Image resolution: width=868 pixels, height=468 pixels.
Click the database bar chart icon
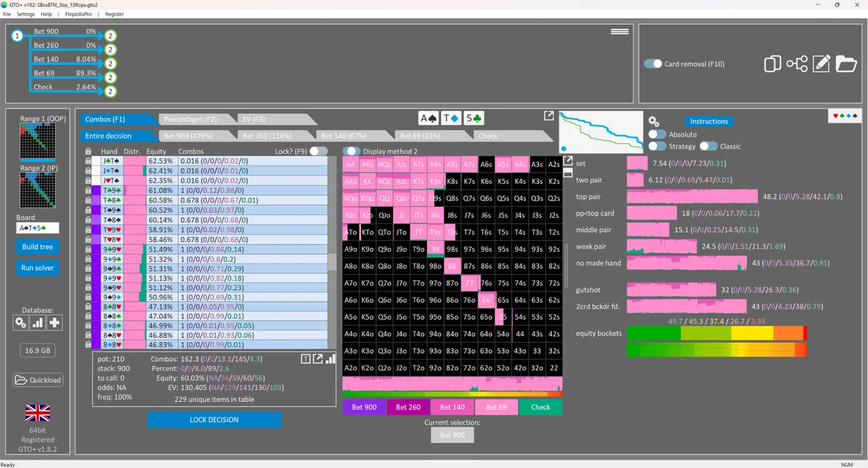click(38, 323)
